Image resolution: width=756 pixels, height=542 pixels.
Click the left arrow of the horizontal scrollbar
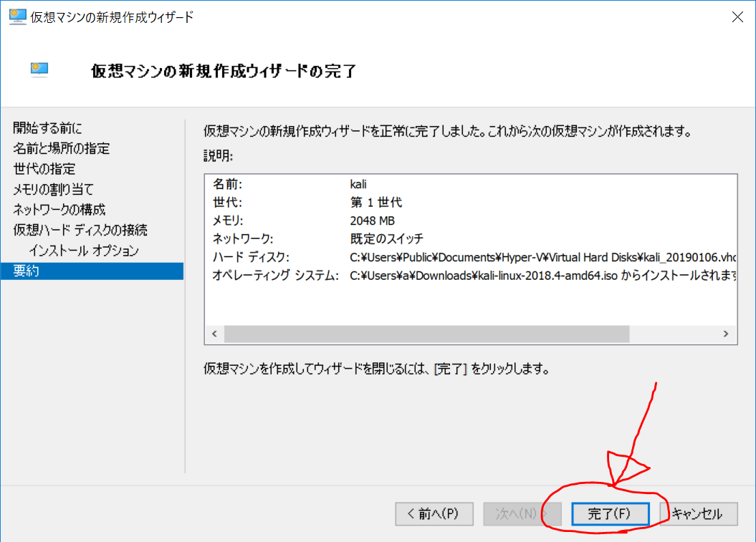tap(213, 334)
